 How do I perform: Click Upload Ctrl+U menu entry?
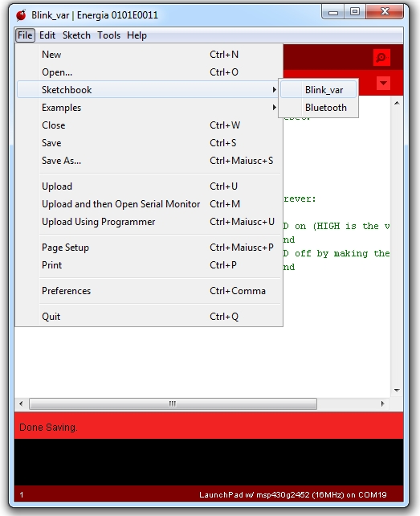(x=149, y=186)
